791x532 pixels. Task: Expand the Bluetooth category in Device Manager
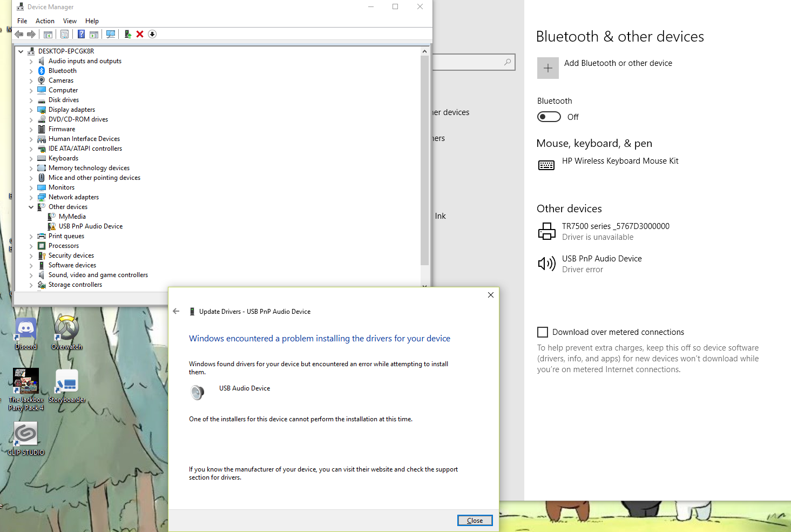pyautogui.click(x=31, y=71)
